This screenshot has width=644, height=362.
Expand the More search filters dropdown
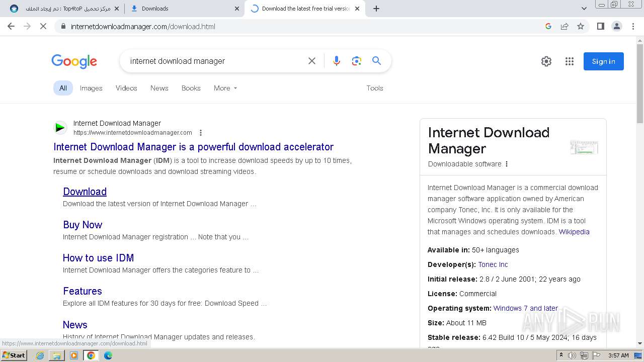coord(225,88)
